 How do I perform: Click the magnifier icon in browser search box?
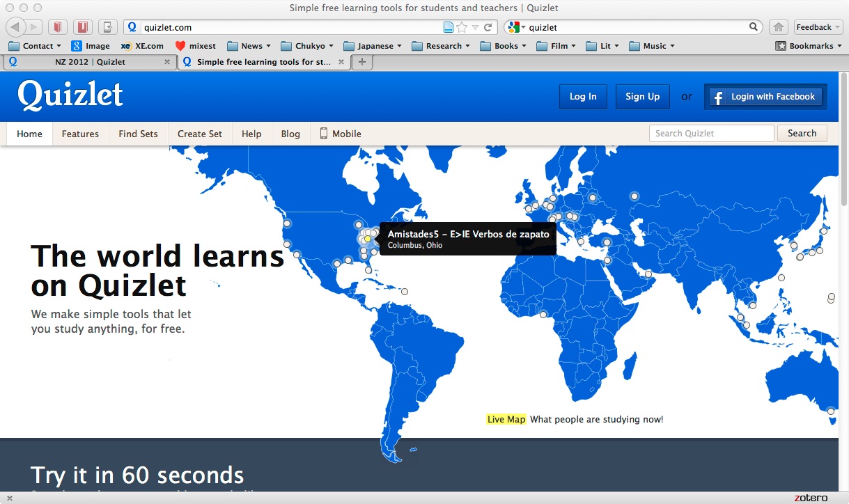754,27
